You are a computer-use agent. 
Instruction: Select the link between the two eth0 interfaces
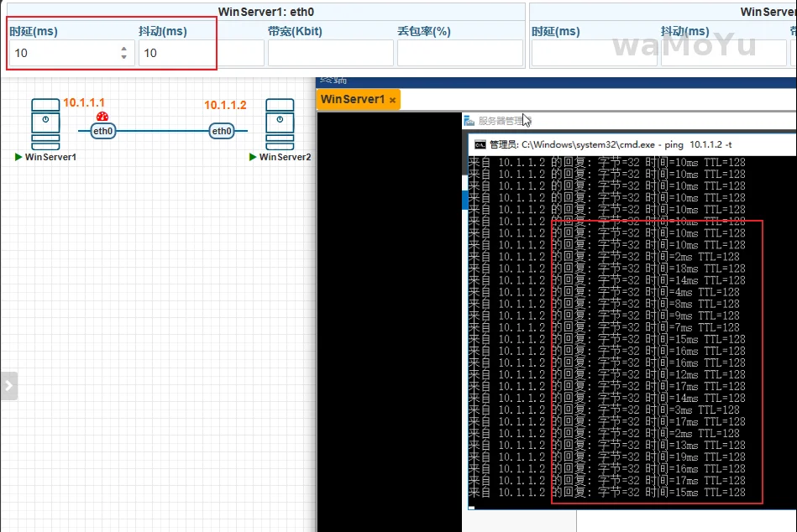[x=161, y=131]
